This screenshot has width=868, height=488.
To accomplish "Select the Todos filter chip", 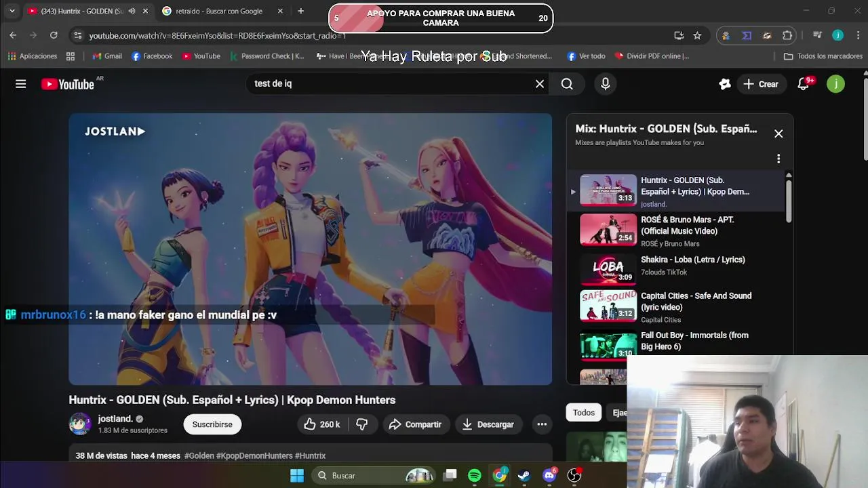I will (x=584, y=412).
